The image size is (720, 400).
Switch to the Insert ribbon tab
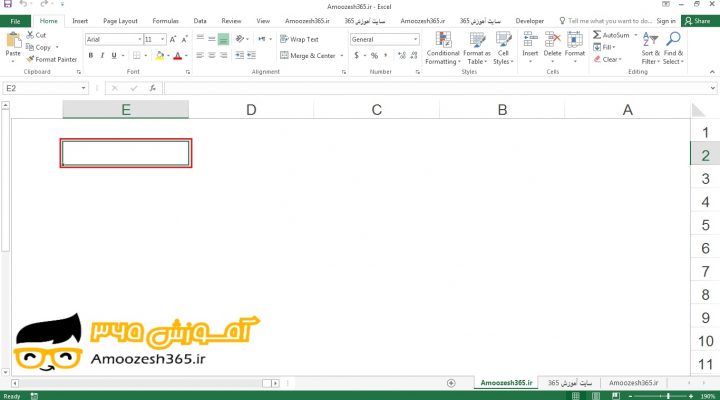click(80, 21)
